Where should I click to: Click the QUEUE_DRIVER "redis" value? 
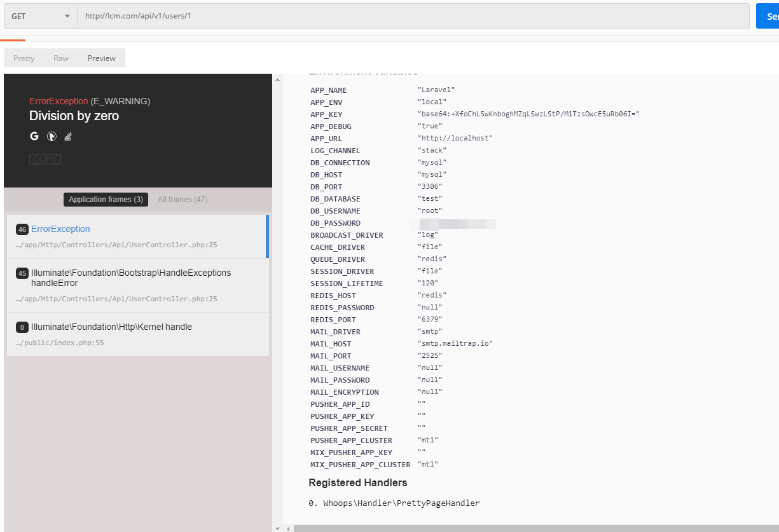click(432, 259)
